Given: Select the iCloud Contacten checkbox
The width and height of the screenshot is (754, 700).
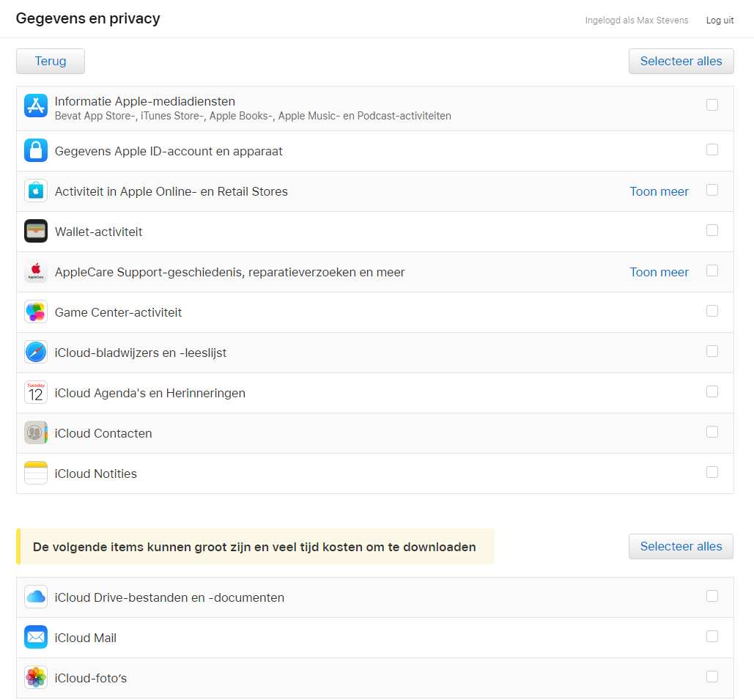Looking at the screenshot, I should (712, 432).
